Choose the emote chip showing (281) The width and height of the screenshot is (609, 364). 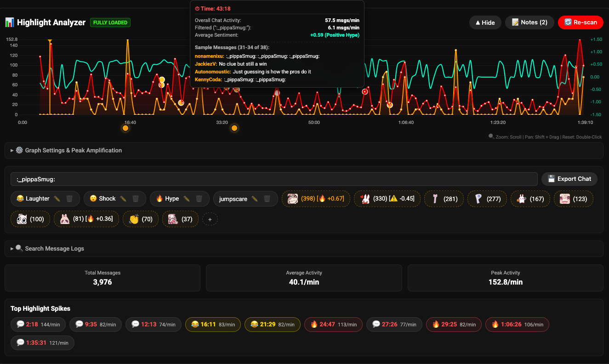click(444, 199)
